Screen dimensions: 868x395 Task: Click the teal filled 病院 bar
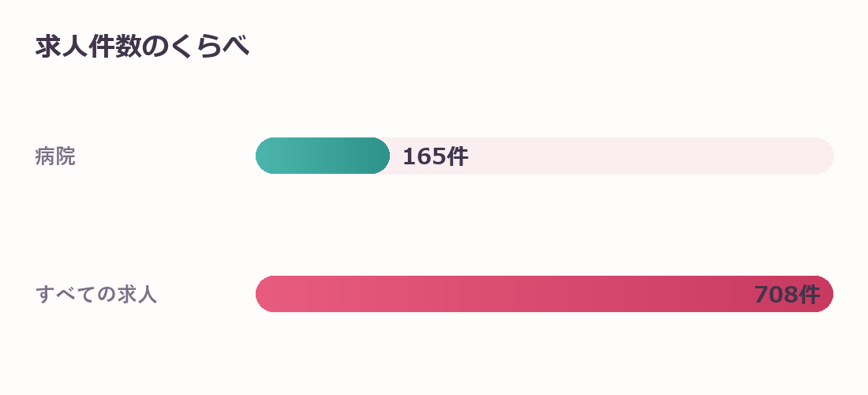[323, 156]
